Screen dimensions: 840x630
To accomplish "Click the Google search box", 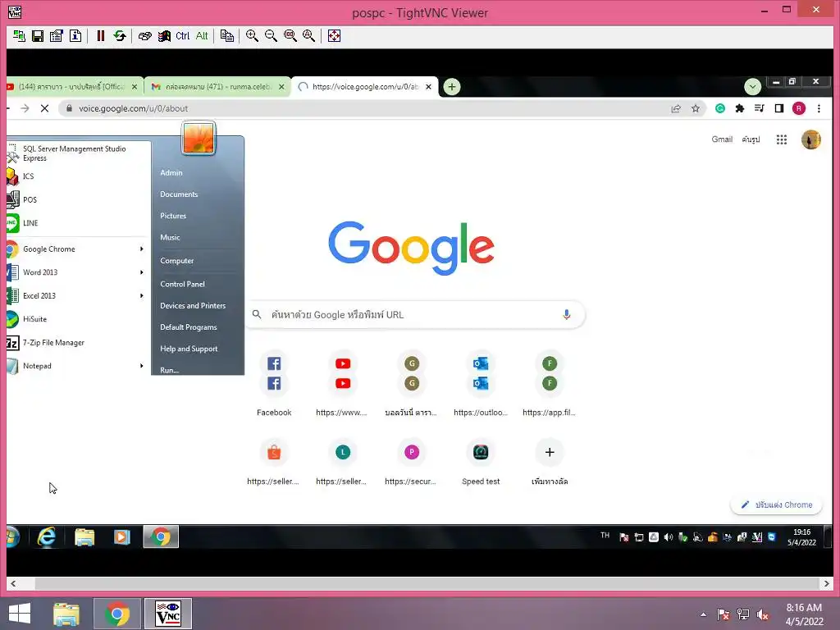I will (415, 314).
